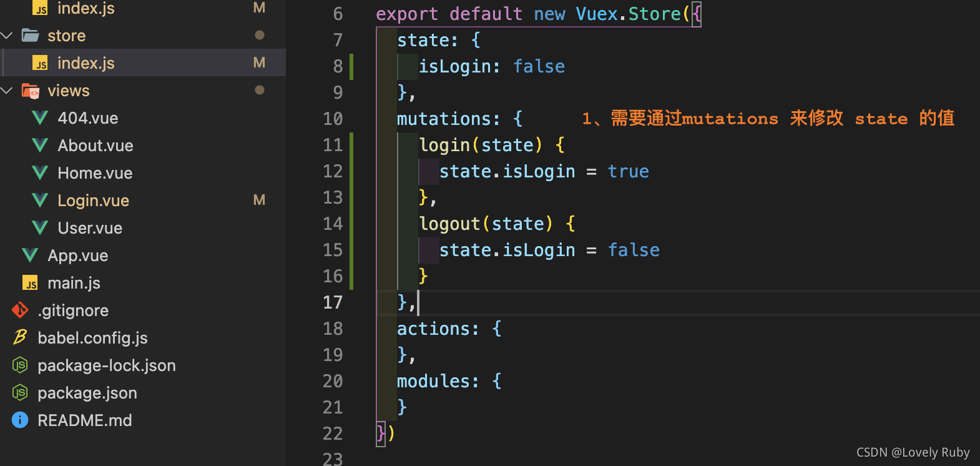Click the Vue icon beside 404.vue
The width and height of the screenshot is (980, 466).
[40, 117]
